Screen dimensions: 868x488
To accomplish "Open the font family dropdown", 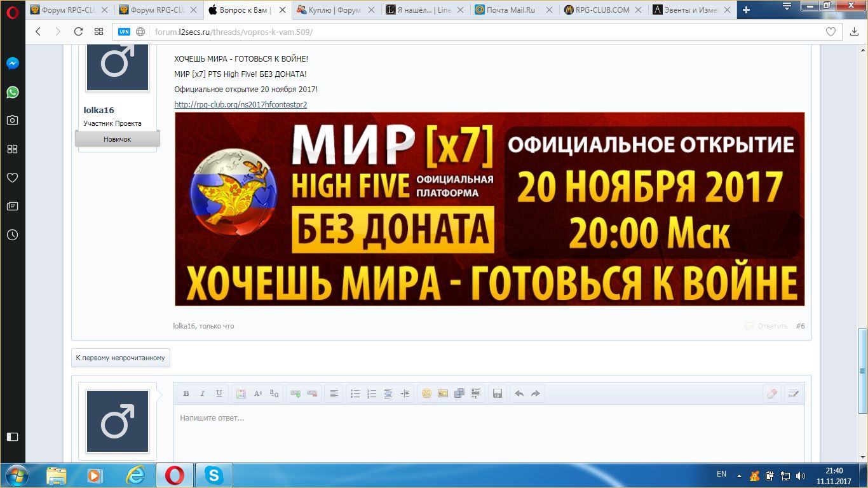I will pos(275,394).
